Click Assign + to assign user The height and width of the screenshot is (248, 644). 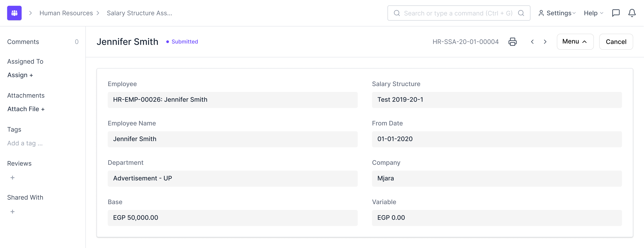[x=20, y=75]
